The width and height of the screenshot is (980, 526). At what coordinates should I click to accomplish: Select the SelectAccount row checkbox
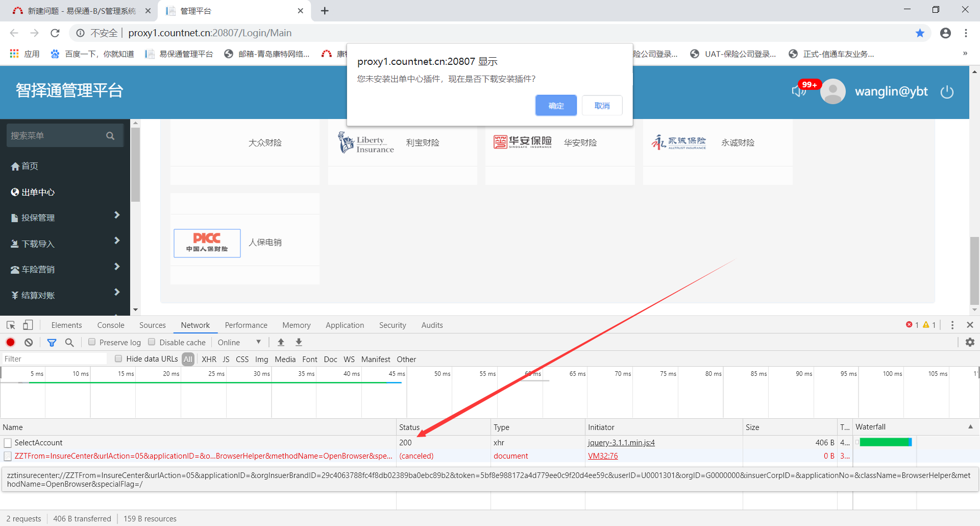pos(8,443)
